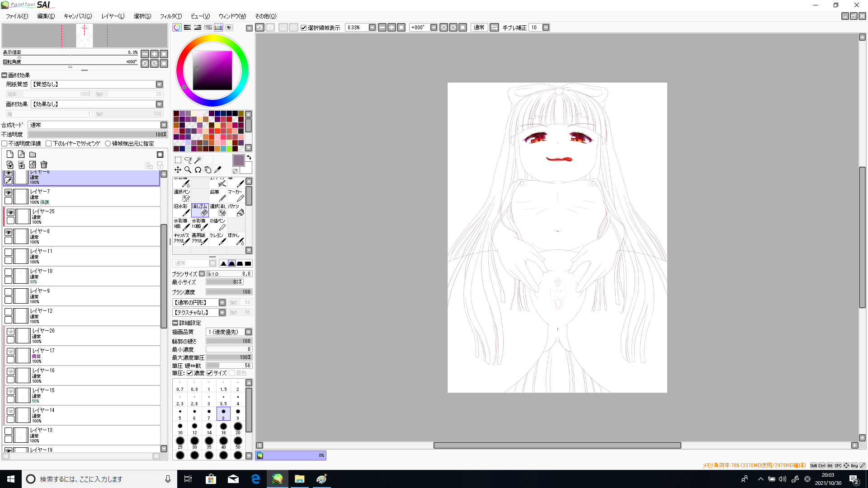
Task: Open the zoom percentage 8.33% dropdown
Action: pos(372,28)
